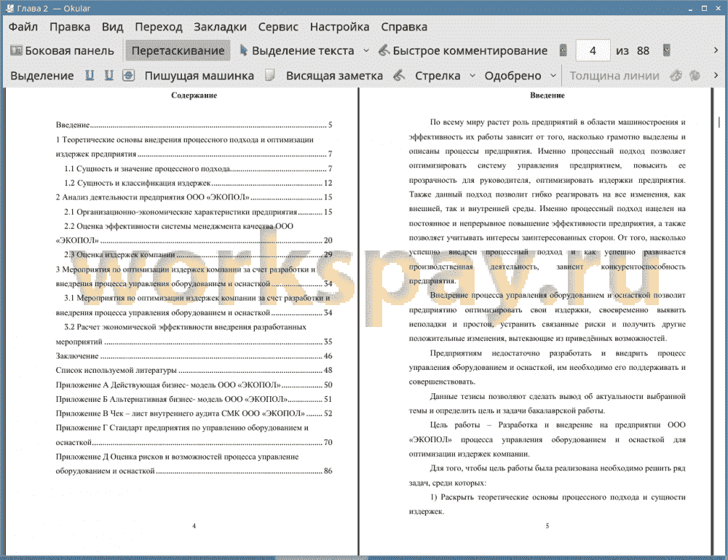Click the last greyed icon in annotation toolbar
The height and width of the screenshot is (560, 728).
(695, 75)
